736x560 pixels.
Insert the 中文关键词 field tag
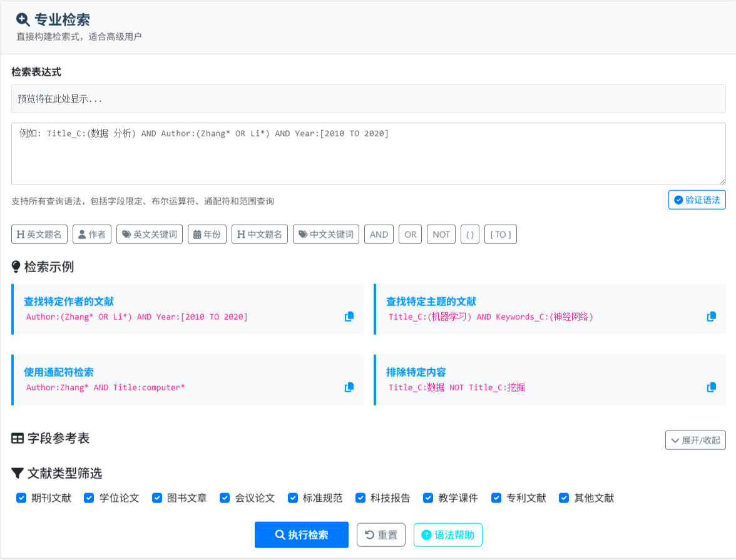coord(326,234)
